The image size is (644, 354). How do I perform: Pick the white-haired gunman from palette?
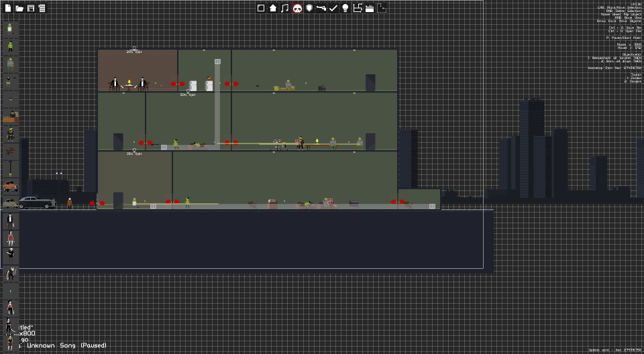(10, 256)
